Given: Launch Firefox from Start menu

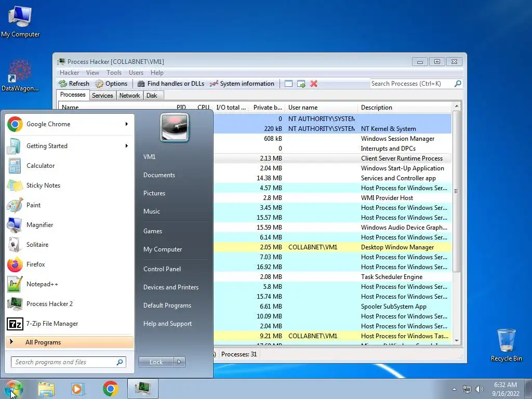Looking at the screenshot, I should tap(70, 264).
